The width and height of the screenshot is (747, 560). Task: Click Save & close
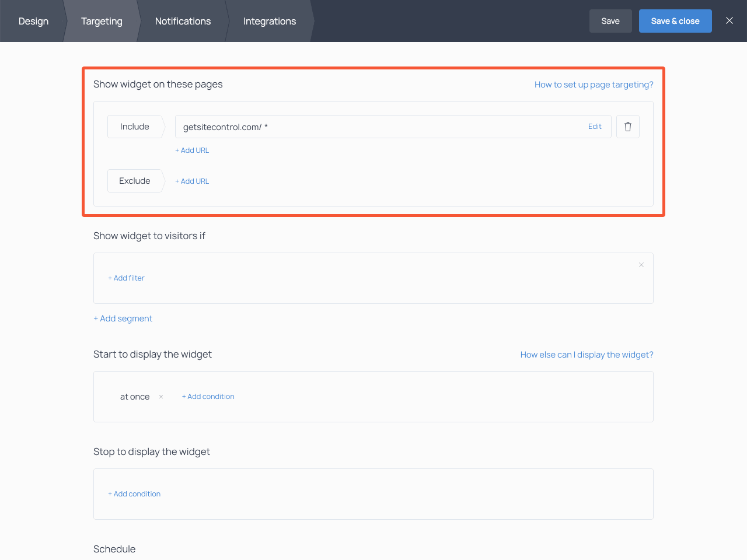point(675,20)
